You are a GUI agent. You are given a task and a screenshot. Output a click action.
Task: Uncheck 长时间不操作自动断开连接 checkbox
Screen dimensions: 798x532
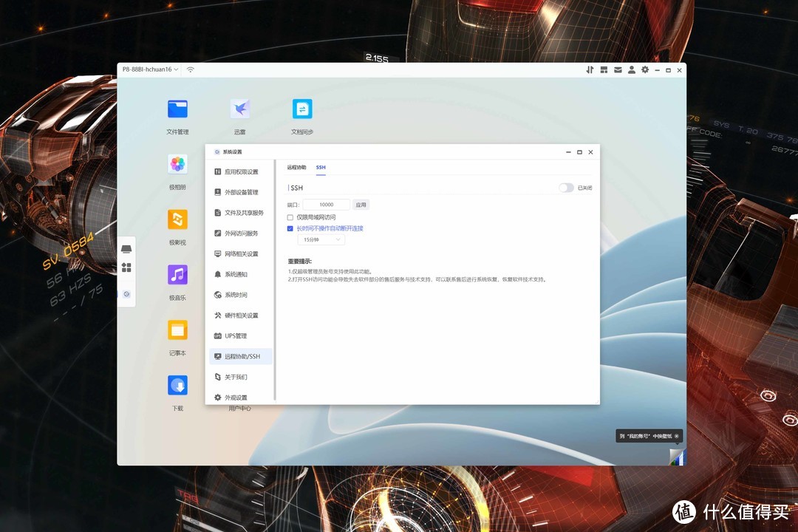(290, 228)
